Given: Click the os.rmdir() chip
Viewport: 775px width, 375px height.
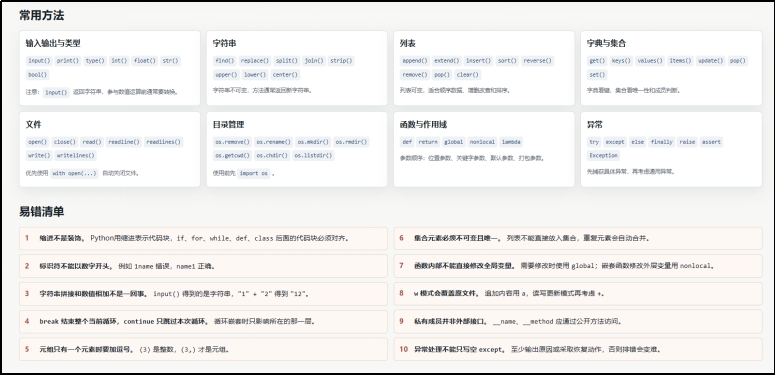Looking at the screenshot, I should coord(351,142).
